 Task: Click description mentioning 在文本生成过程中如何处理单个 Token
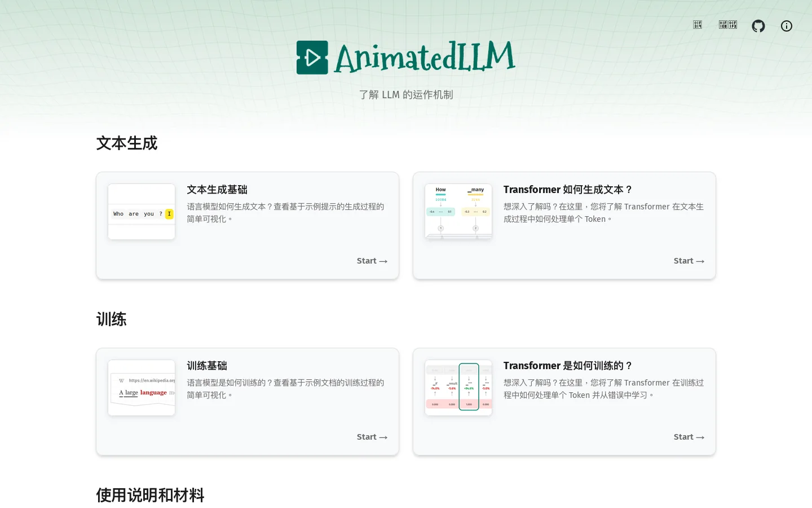603,213
